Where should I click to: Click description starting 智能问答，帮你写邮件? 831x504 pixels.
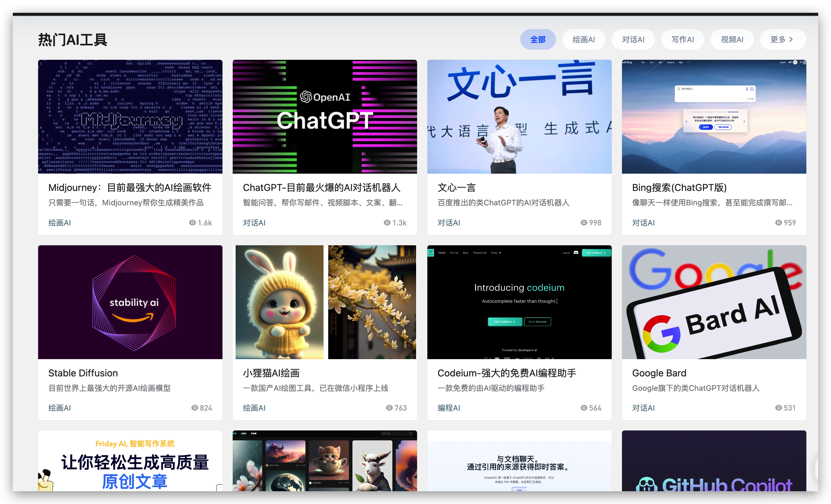click(323, 203)
